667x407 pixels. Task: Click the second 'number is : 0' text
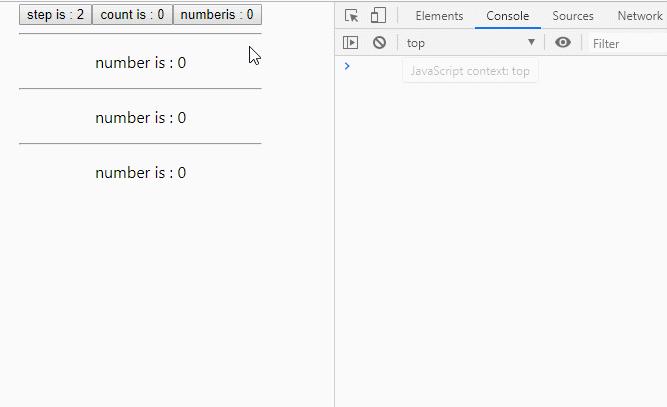coord(140,118)
